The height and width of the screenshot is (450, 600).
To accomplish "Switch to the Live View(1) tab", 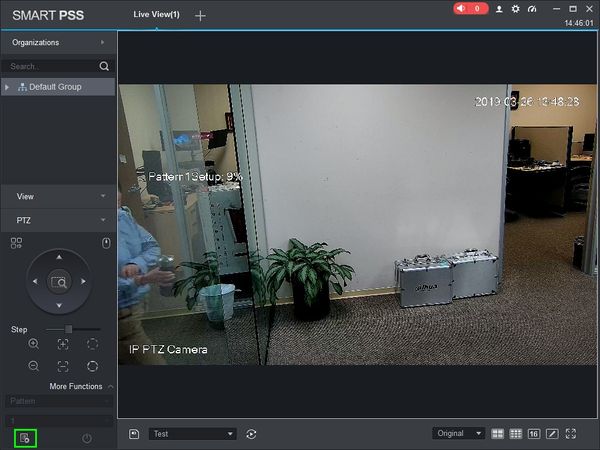I will pyautogui.click(x=157, y=15).
